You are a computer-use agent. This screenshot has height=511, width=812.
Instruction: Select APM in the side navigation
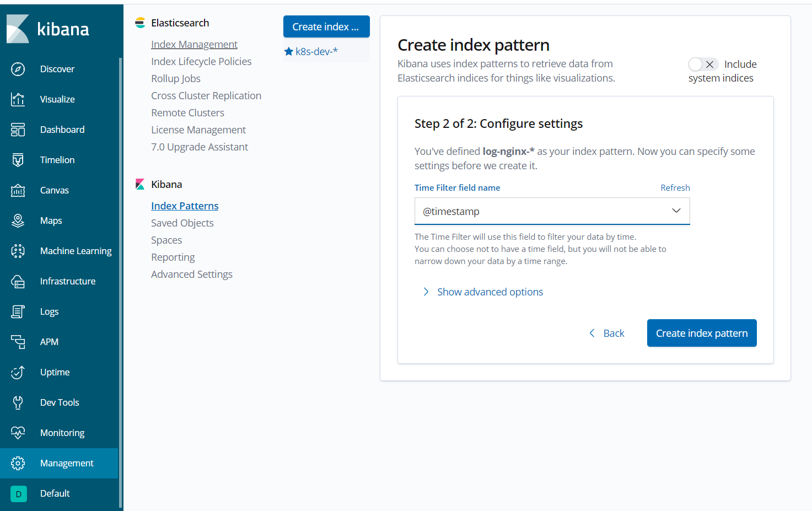point(49,342)
